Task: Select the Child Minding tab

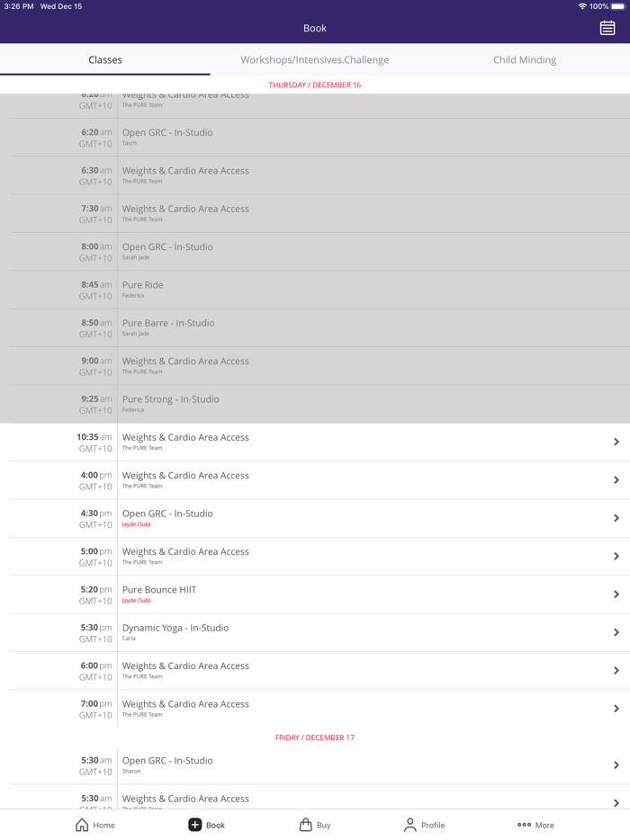Action: pos(525,59)
